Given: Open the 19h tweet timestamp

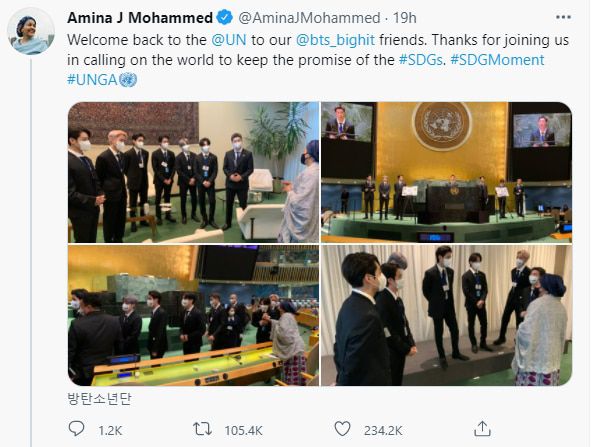Looking at the screenshot, I should pyautogui.click(x=405, y=18).
